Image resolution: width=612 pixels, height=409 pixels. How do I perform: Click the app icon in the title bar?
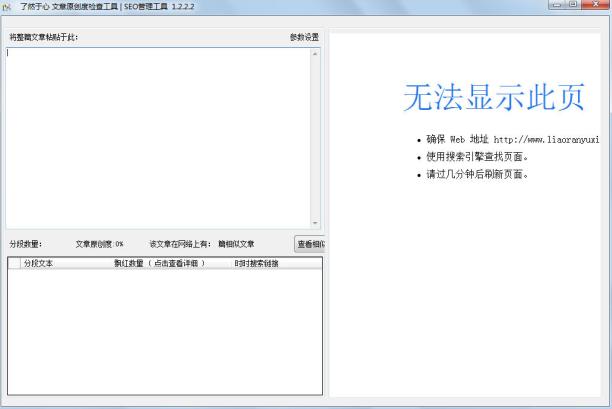(8, 5)
